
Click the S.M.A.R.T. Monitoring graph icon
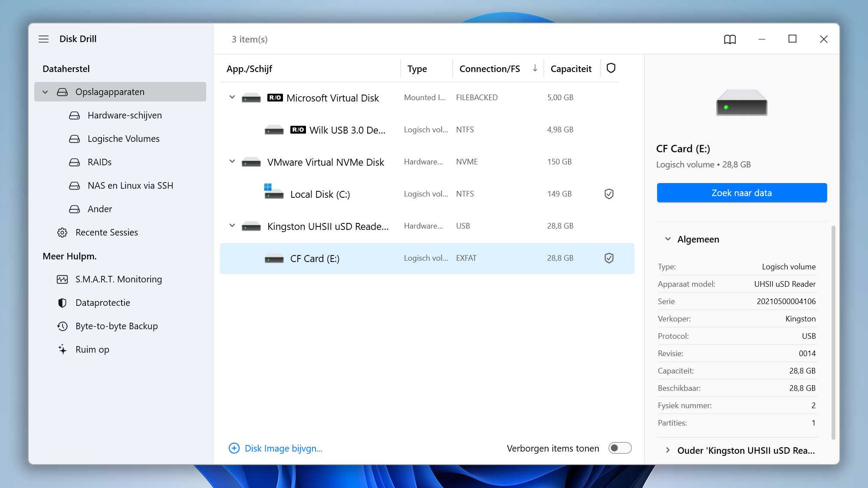point(62,279)
